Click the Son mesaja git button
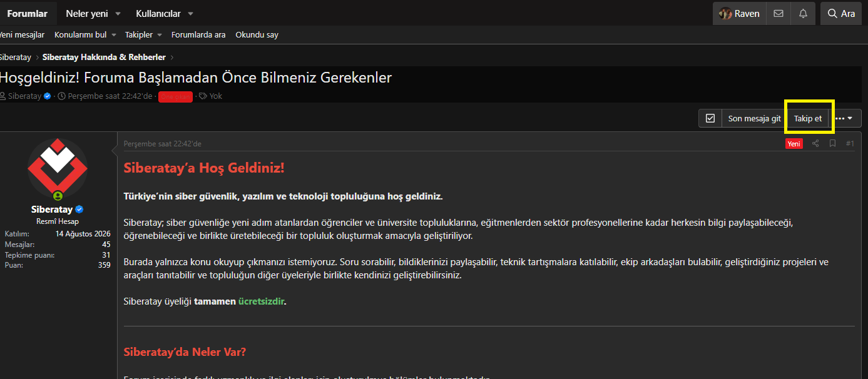Viewport: 868px width, 379px height. point(755,118)
